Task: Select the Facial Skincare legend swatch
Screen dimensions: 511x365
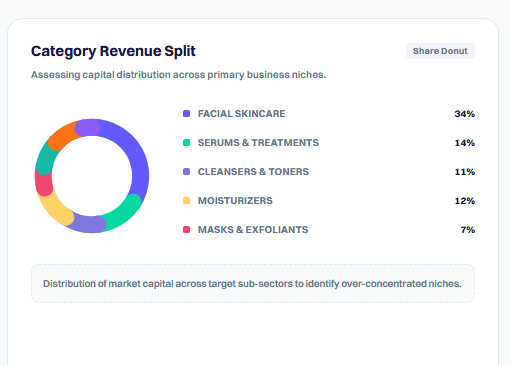Action: pos(187,114)
